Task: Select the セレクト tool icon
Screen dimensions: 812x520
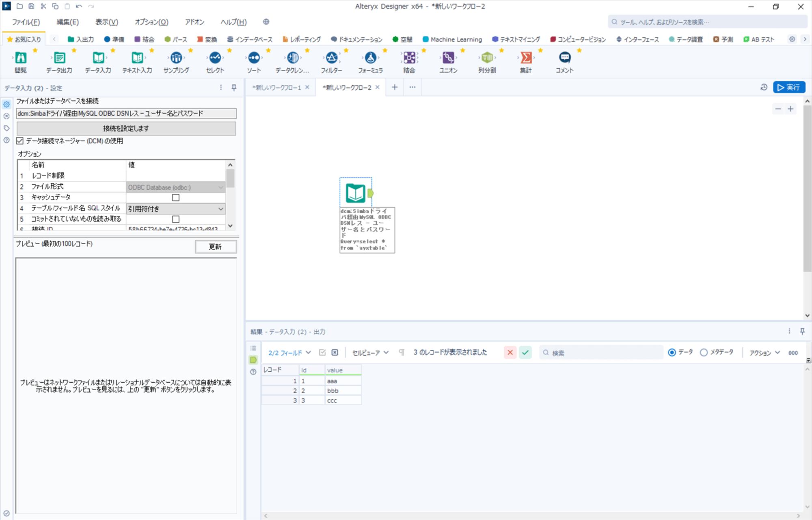Action: click(x=215, y=58)
